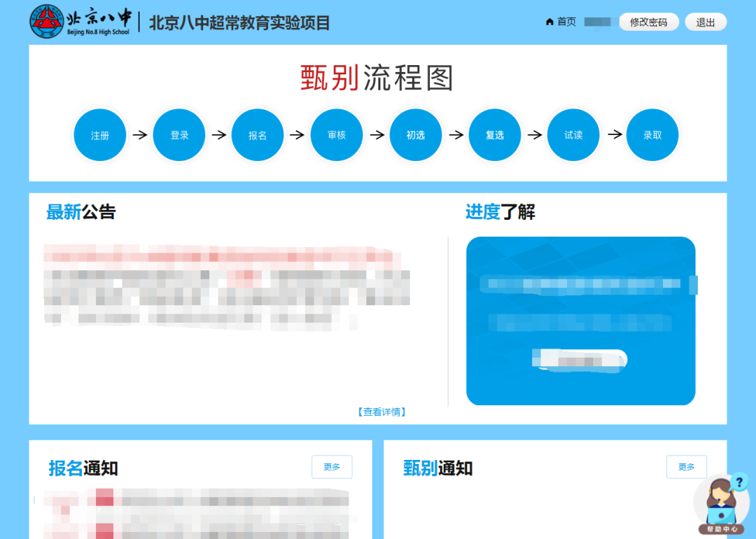756x539 pixels.
Task: Select the 审核 step circle
Action: [x=337, y=135]
